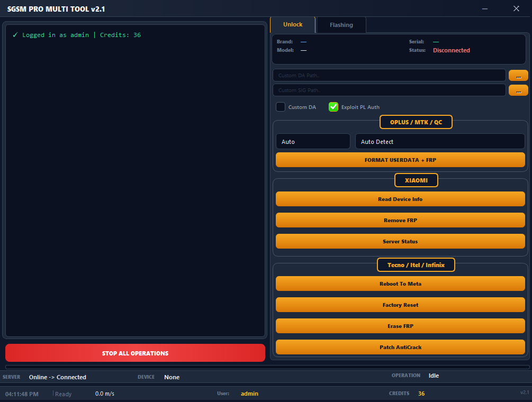Click the Device None status entry
This screenshot has width=532, height=402.
(172, 377)
